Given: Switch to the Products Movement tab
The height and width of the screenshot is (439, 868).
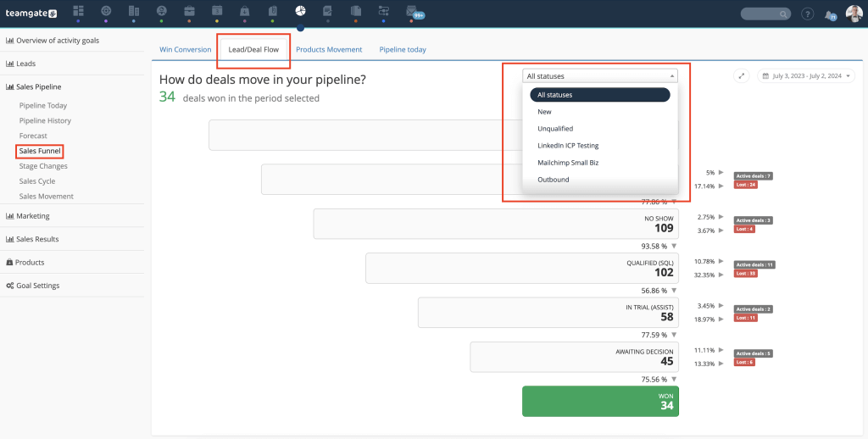Looking at the screenshot, I should (x=329, y=50).
